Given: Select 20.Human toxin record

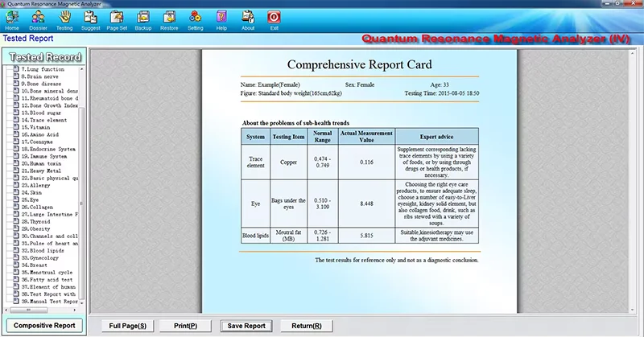Looking at the screenshot, I should pyautogui.click(x=41, y=163).
